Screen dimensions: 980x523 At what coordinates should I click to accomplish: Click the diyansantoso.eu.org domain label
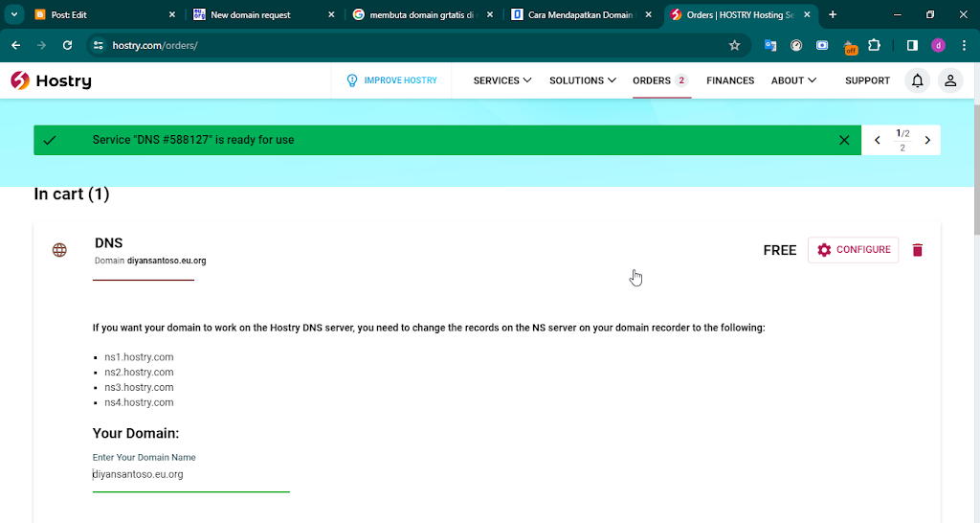(167, 261)
